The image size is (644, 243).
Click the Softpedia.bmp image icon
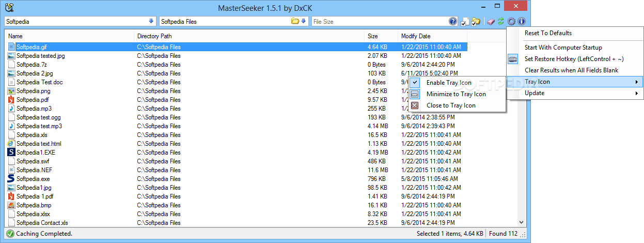point(11,205)
